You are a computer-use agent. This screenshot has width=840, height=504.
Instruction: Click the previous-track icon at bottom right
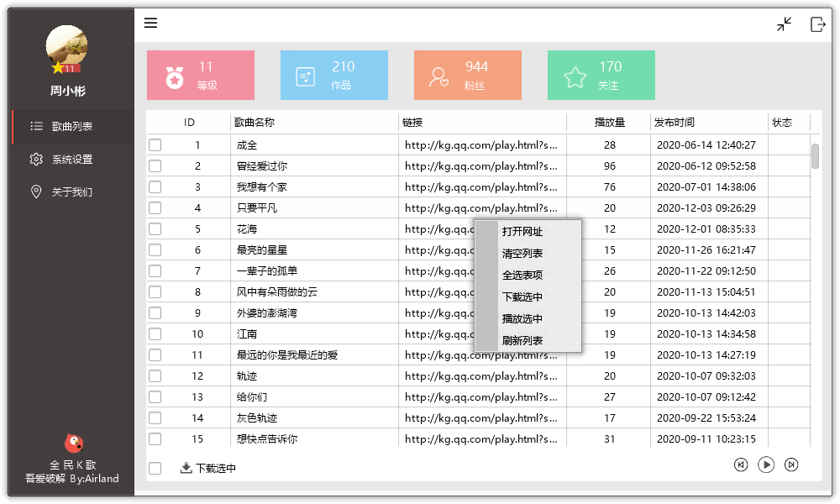(x=741, y=465)
